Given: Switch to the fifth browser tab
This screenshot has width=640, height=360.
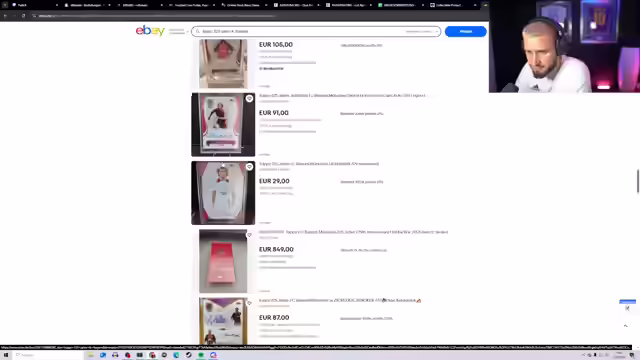Looking at the screenshot, I should pyautogui.click(x=244, y=5).
